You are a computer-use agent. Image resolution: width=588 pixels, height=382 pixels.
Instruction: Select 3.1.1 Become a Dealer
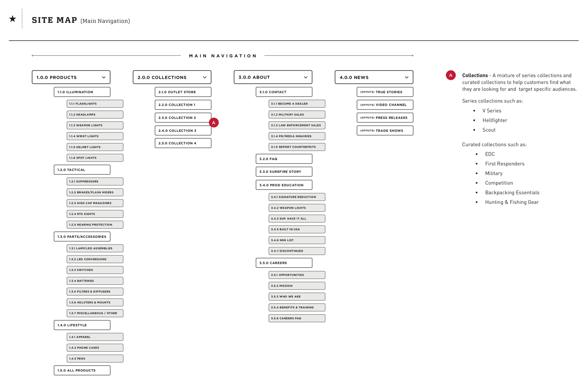click(x=297, y=104)
